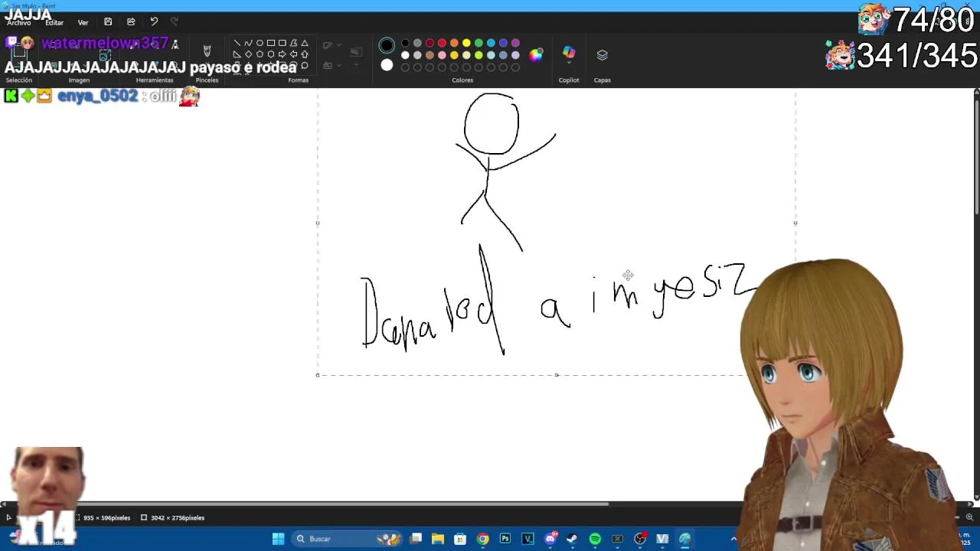This screenshot has height=551, width=980.
Task: Open the Windows Start menu
Action: 278,539
